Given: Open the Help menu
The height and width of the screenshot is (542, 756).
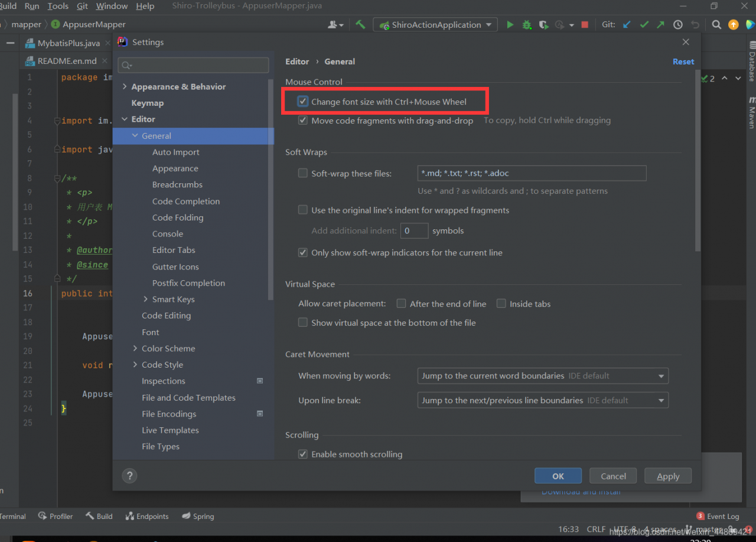Looking at the screenshot, I should tap(145, 6).
